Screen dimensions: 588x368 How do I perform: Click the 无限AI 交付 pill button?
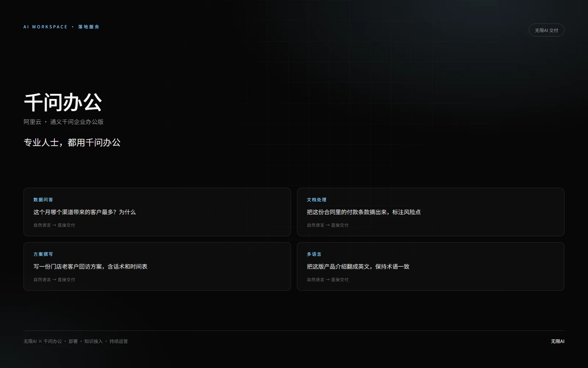click(x=546, y=30)
